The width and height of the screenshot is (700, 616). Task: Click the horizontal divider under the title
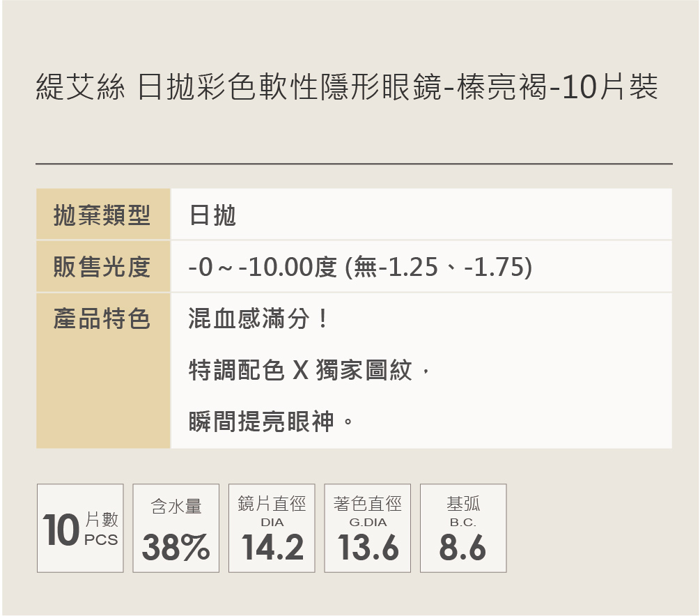click(354, 164)
